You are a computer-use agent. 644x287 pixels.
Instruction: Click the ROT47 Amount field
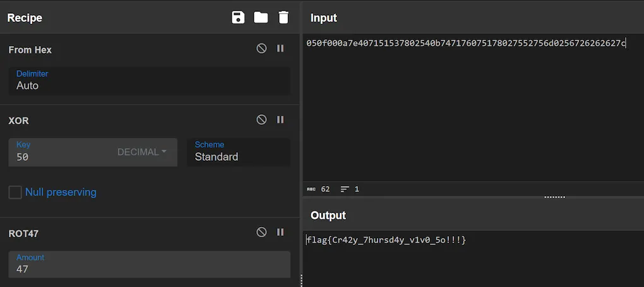pyautogui.click(x=149, y=269)
